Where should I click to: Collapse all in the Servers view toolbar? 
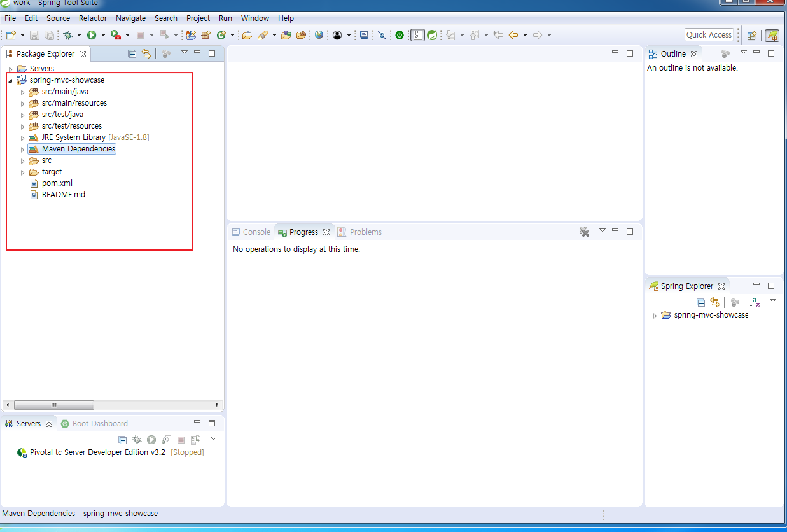pyautogui.click(x=123, y=440)
